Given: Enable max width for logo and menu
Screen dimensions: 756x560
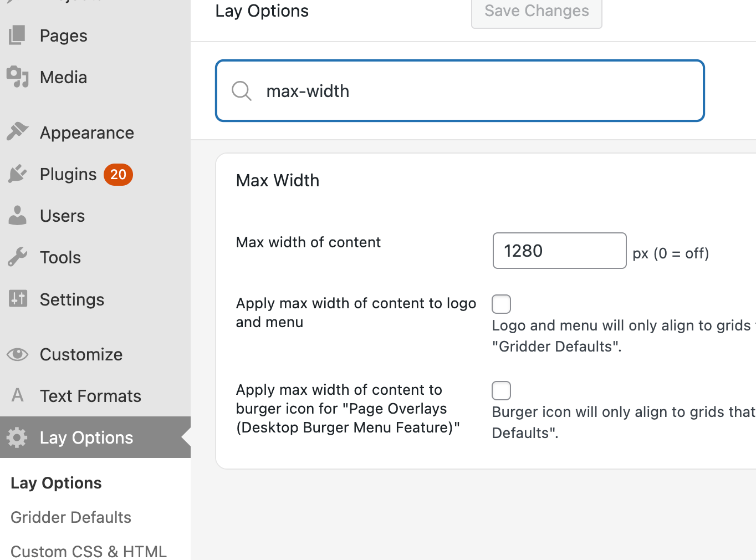Looking at the screenshot, I should 501,304.
